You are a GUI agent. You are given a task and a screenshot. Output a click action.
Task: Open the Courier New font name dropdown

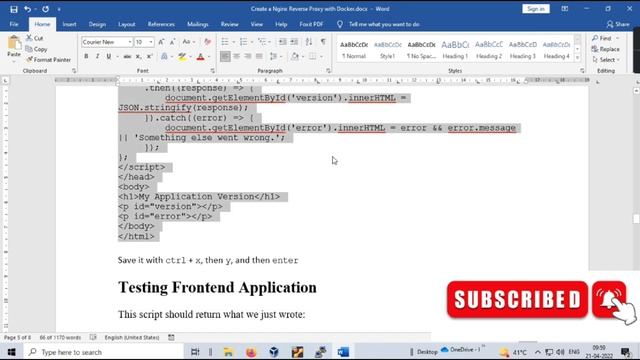click(x=130, y=42)
